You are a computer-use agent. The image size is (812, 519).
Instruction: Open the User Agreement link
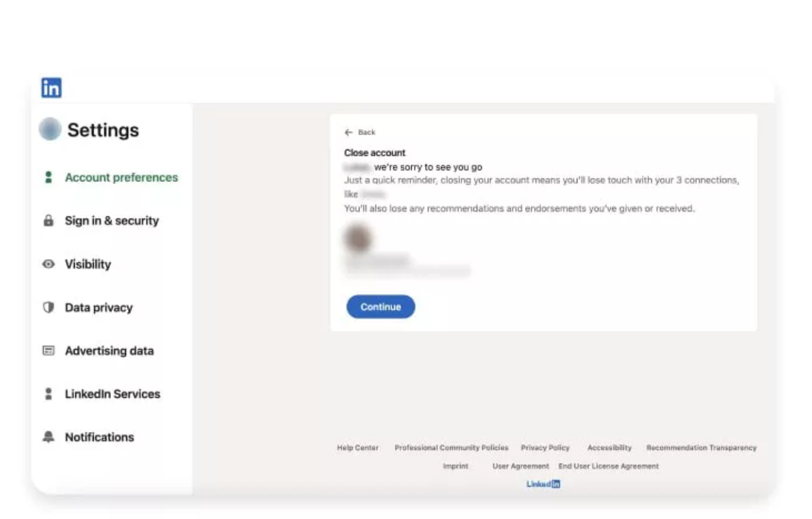pos(520,466)
